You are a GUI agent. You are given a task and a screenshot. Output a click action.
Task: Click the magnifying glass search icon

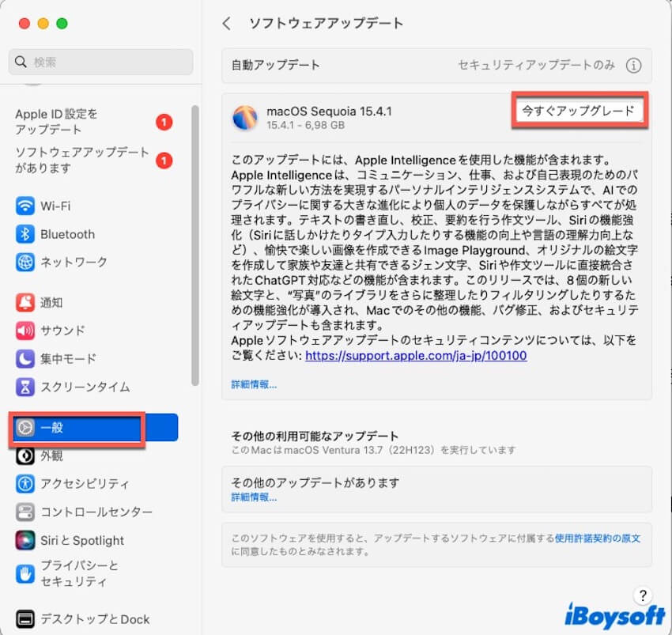coord(21,62)
